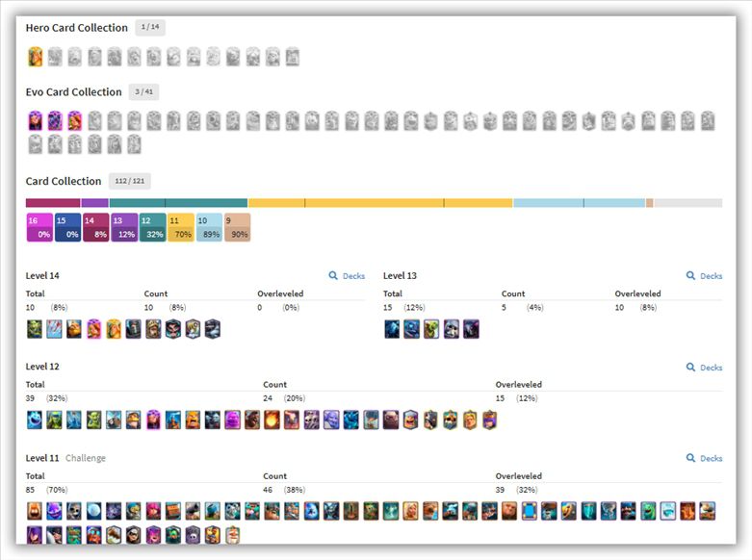Open the masked Bandit card in Level 14
The height and width of the screenshot is (560, 752).
click(x=173, y=329)
